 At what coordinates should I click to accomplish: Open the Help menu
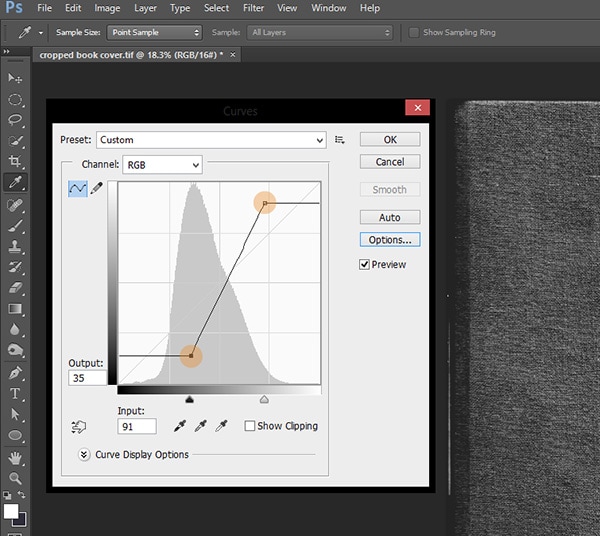[x=370, y=8]
